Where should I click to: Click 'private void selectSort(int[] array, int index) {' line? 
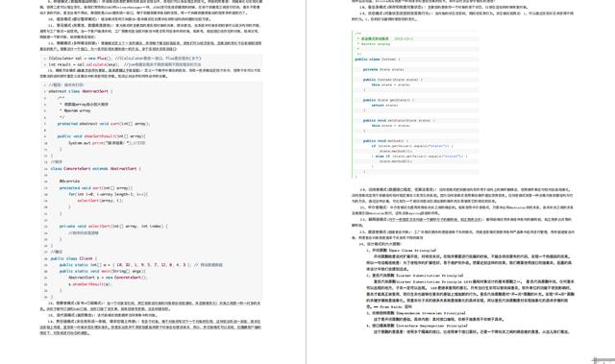tap(113, 227)
